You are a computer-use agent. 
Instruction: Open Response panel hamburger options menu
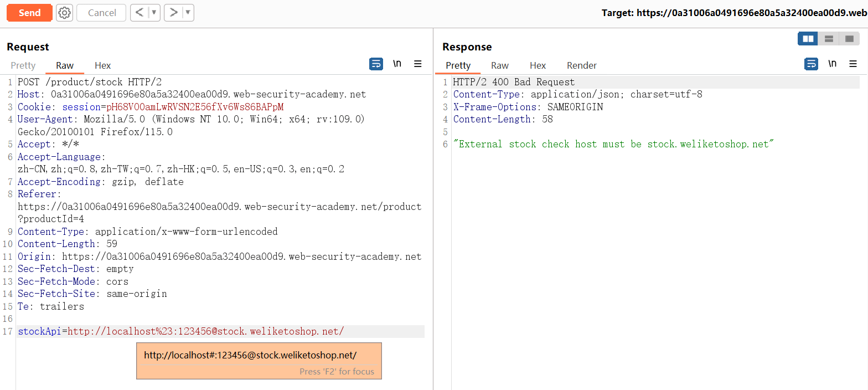(853, 64)
